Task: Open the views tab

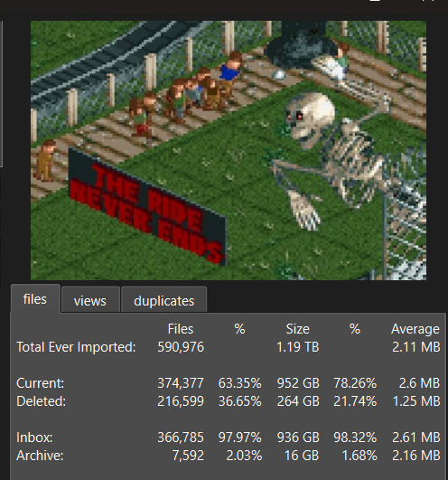Action: pos(90,301)
